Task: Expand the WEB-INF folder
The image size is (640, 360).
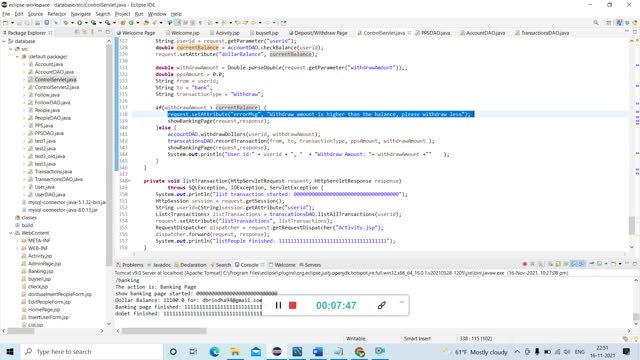Action: tap(17, 248)
